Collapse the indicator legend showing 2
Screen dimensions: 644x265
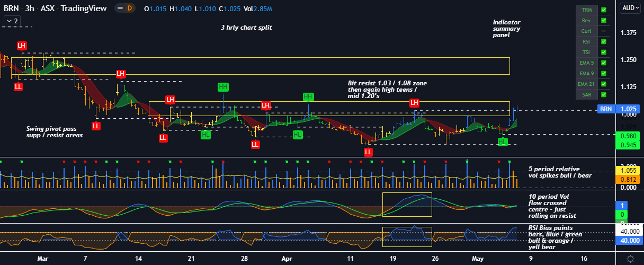click(12, 21)
